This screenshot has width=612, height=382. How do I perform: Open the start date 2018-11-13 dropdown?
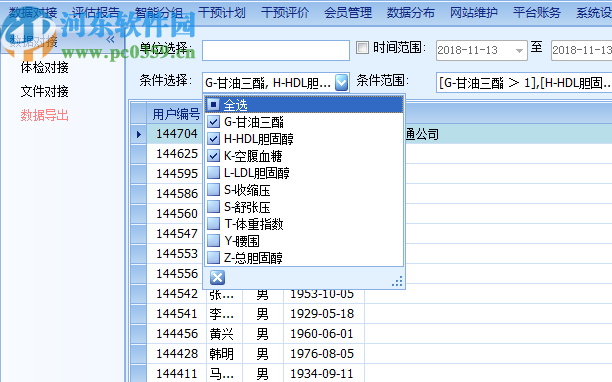coord(519,50)
